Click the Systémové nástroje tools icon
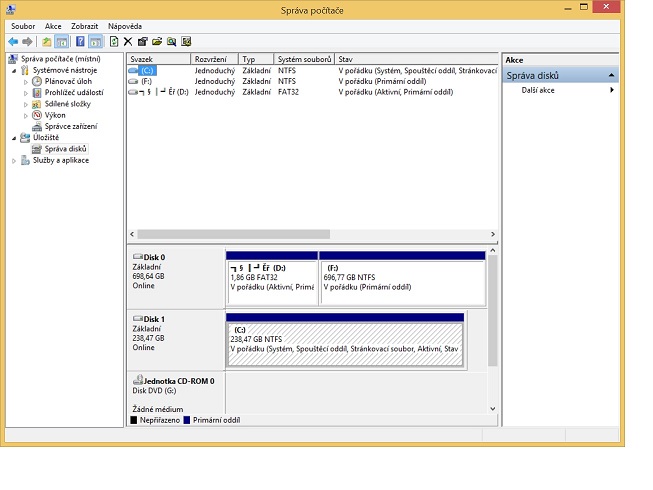 [x=25, y=70]
